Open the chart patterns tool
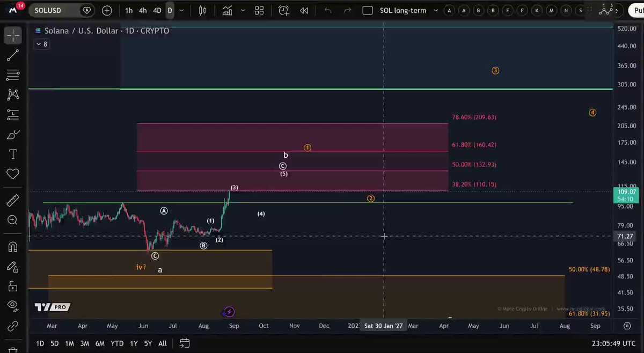Screen dimensions: 644x353 point(13,94)
